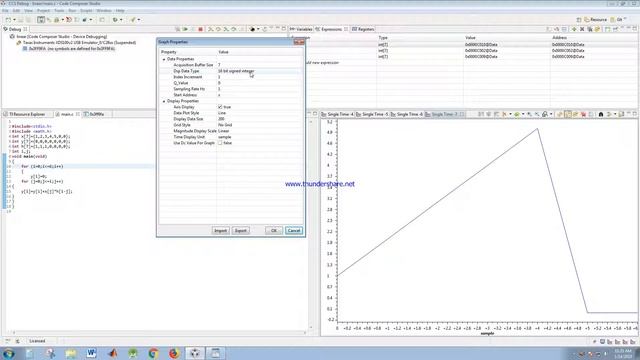Click the black X Remove expression icon
Screen dimensions: 640x360
(582, 29)
